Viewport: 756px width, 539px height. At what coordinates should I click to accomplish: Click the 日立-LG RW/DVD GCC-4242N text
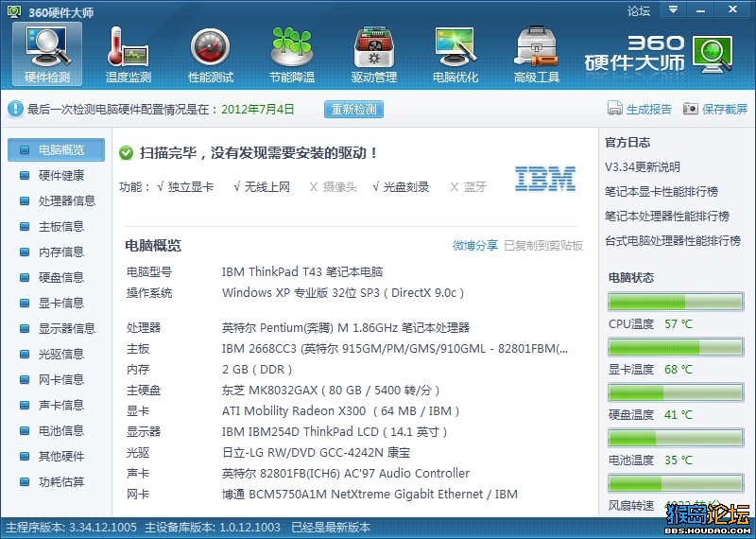[x=317, y=453]
